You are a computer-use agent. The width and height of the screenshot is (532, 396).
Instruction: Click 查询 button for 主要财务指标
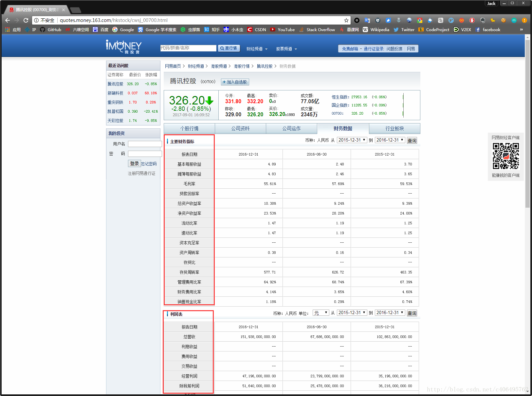pyautogui.click(x=412, y=141)
